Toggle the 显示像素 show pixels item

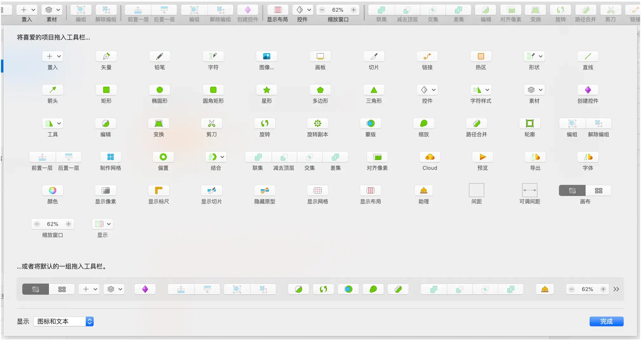point(105,190)
